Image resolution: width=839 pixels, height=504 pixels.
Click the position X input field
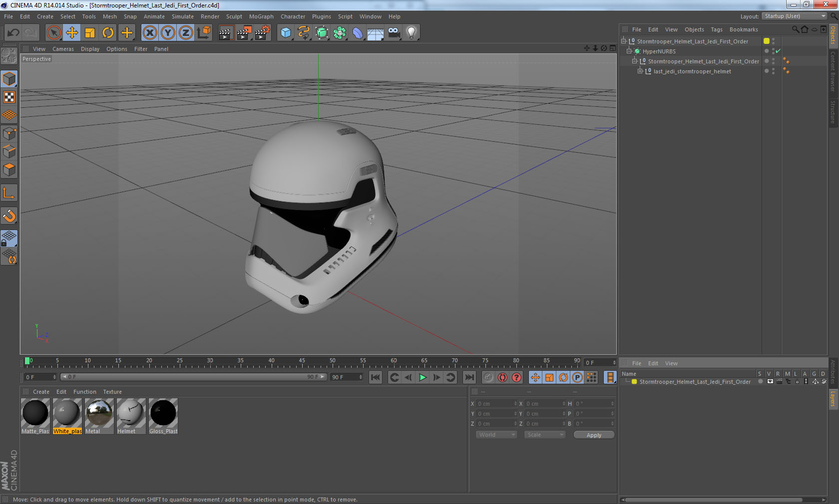pyautogui.click(x=497, y=404)
